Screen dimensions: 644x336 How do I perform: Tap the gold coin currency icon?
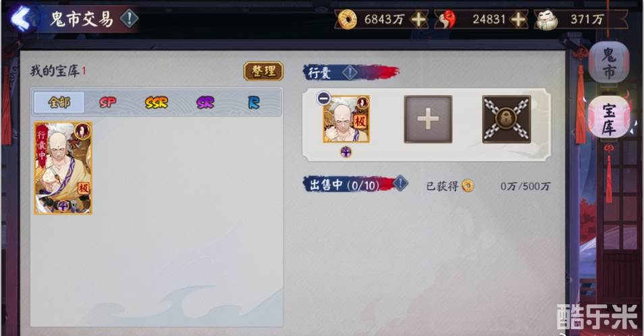347,20
